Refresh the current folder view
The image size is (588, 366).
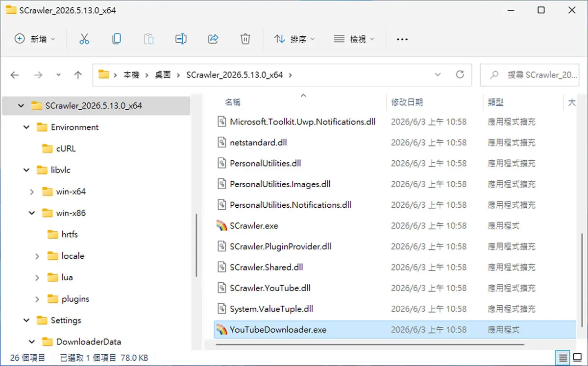(x=460, y=75)
